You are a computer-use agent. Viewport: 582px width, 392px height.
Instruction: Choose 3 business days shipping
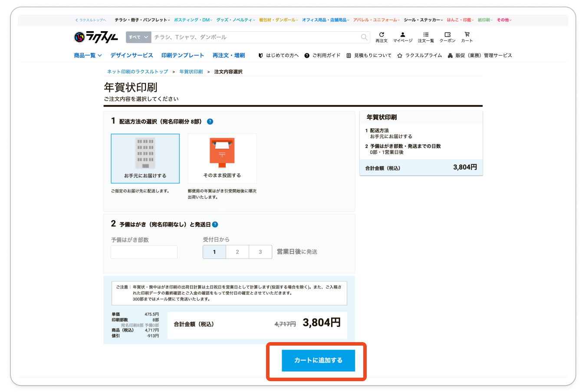tap(260, 252)
